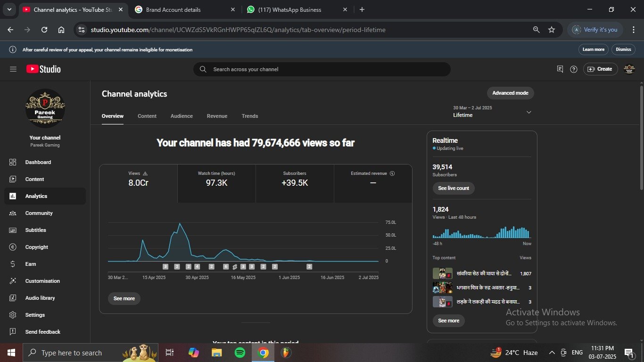The width and height of the screenshot is (644, 362).
Task: Click the Windows Start button
Action: [x=11, y=353]
